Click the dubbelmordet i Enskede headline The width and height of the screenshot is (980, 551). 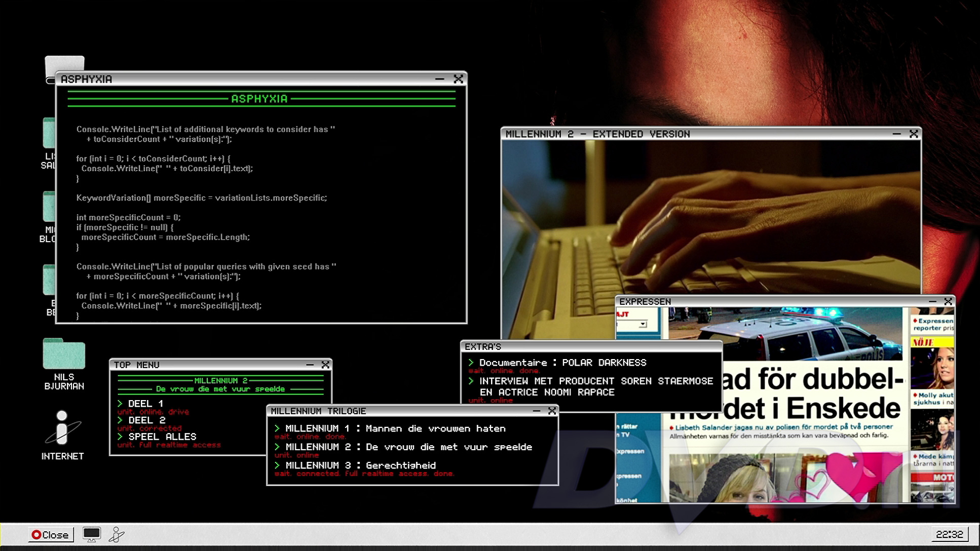coord(812,394)
